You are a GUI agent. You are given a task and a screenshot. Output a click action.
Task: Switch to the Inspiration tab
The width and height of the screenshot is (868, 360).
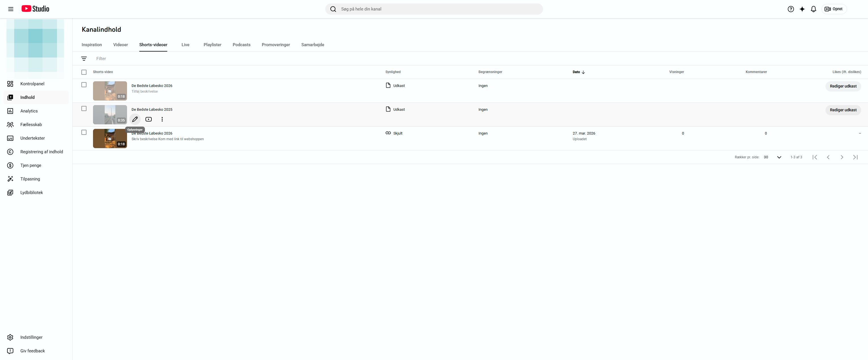click(x=92, y=45)
